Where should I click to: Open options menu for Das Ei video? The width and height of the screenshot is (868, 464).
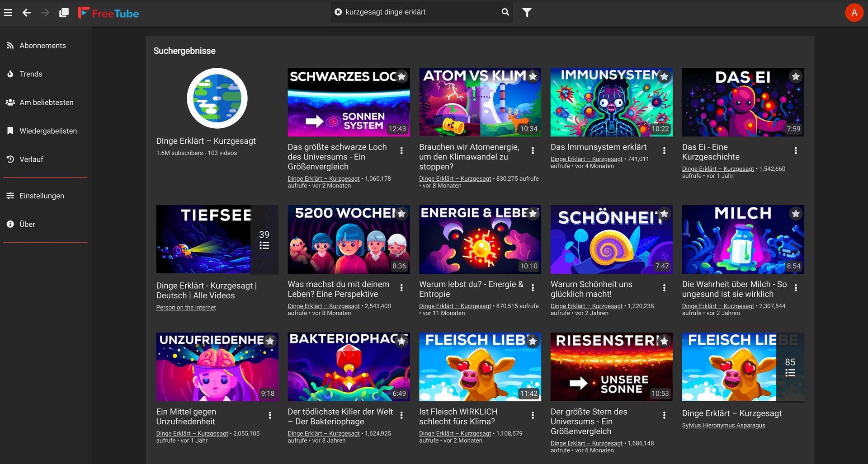point(796,150)
